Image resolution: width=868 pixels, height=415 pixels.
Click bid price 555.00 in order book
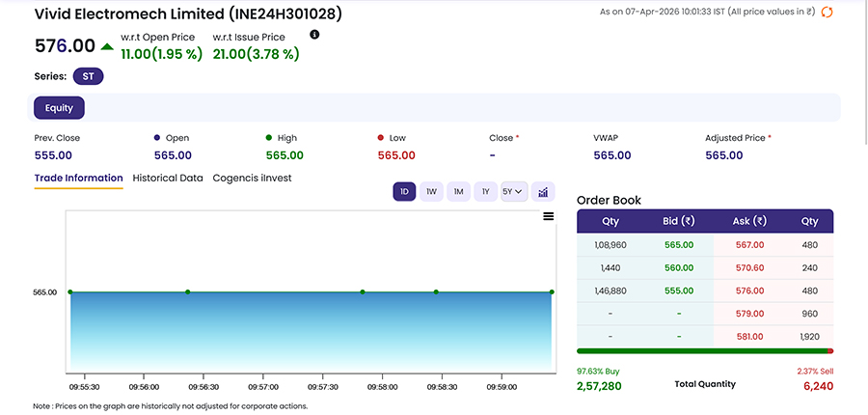679,290
